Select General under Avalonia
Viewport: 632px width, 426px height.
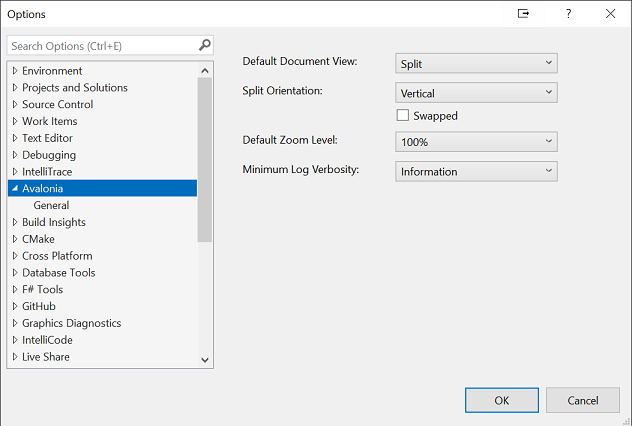click(x=51, y=205)
